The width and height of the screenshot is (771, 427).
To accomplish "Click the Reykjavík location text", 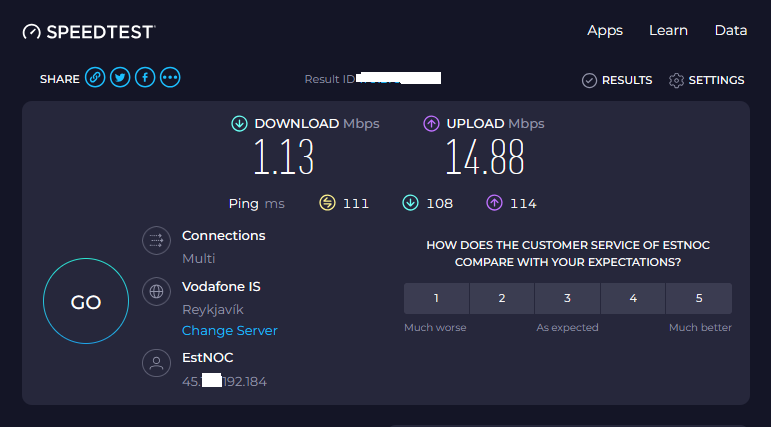I will click(x=213, y=310).
